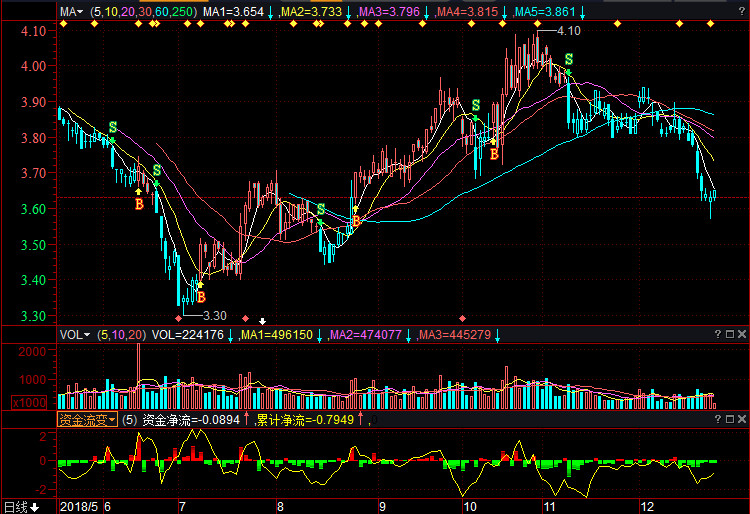The height and width of the screenshot is (514, 750).
Task: Open the VOL panel settings icon
Action: coord(729,335)
